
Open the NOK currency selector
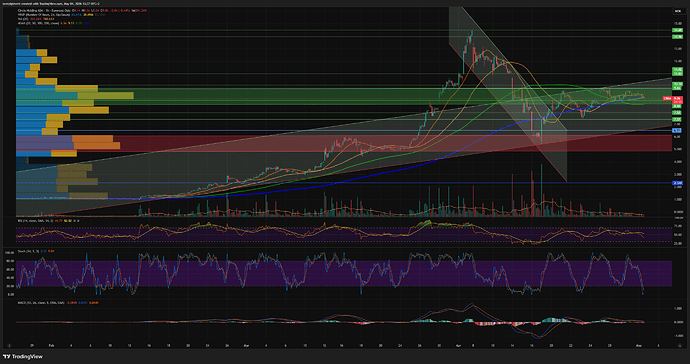tap(678, 11)
